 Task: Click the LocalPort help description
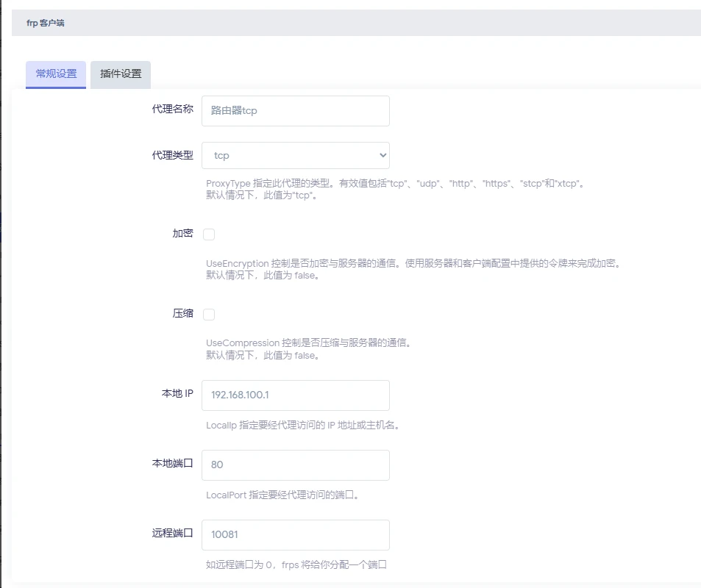click(283, 495)
